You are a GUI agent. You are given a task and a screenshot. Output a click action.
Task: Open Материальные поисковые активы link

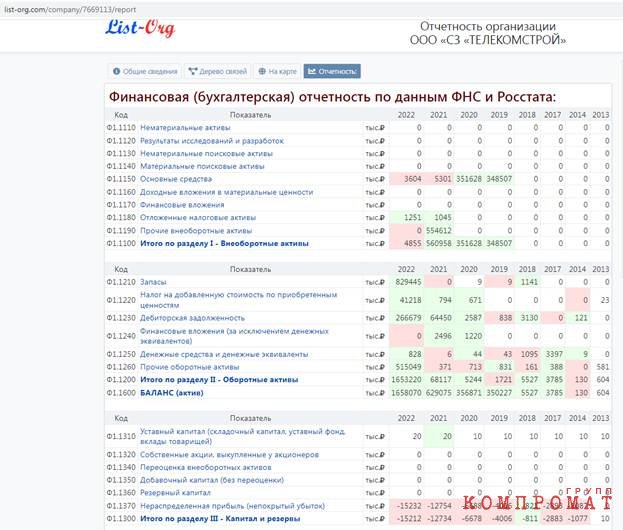pos(202,166)
